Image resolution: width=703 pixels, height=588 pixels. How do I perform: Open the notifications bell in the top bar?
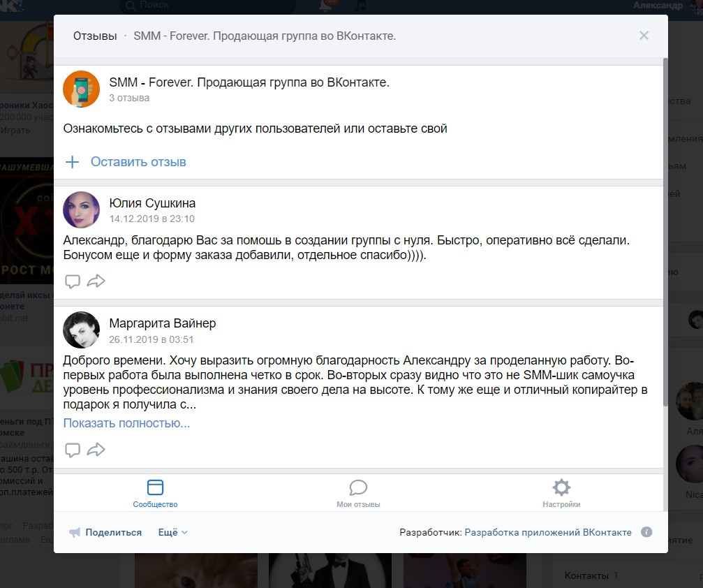pos(327,5)
